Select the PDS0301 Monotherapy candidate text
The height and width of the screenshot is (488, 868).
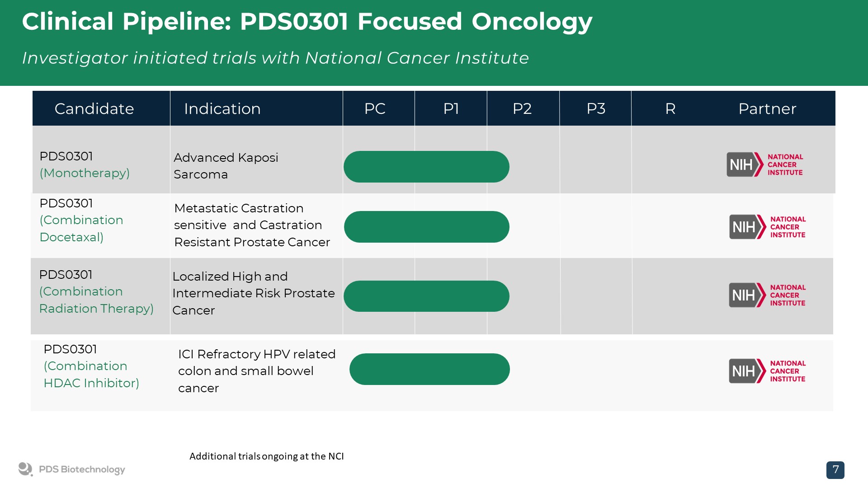click(85, 164)
